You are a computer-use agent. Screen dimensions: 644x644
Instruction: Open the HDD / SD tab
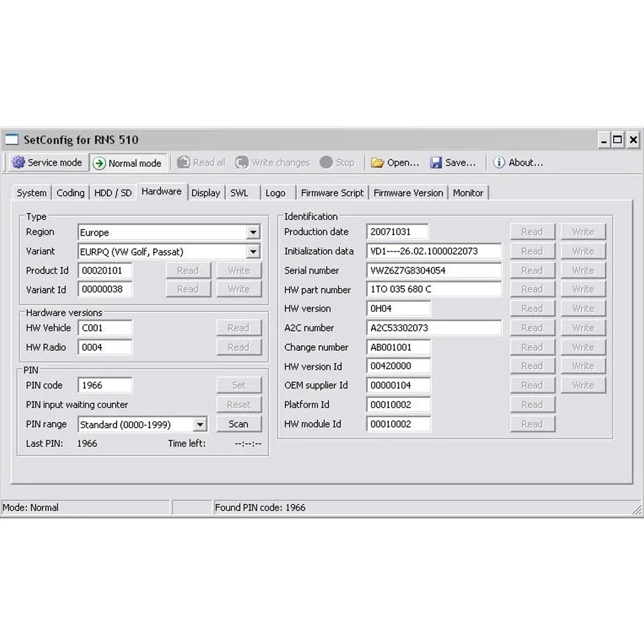click(113, 193)
